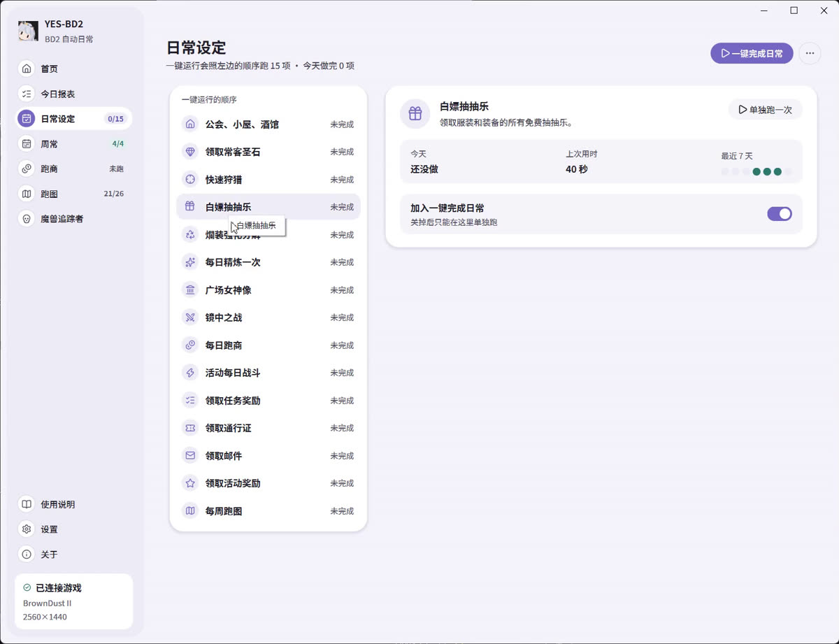The height and width of the screenshot is (644, 839).
Task: Select the recycle icon task below 白嫖抽抽乐
Action: pyautogui.click(x=189, y=235)
